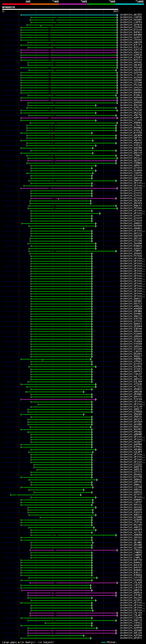
Task: Select hit label UniRef100_P05317
Action: 131,146
